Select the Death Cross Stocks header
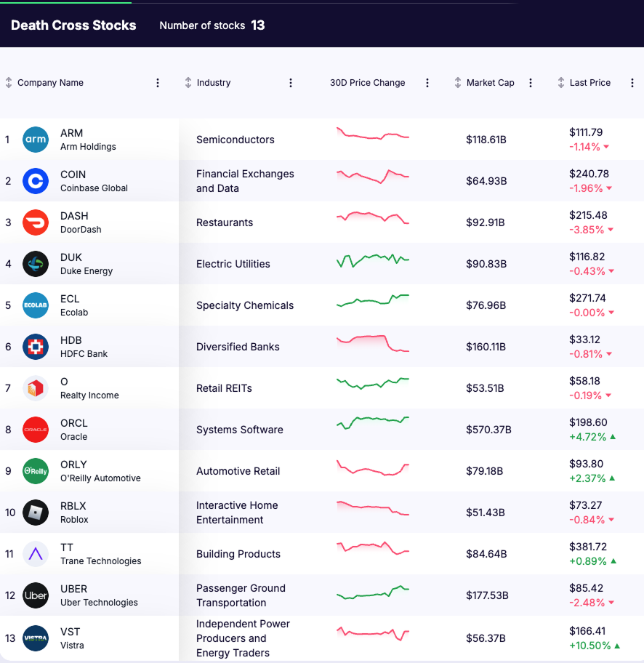 click(73, 25)
